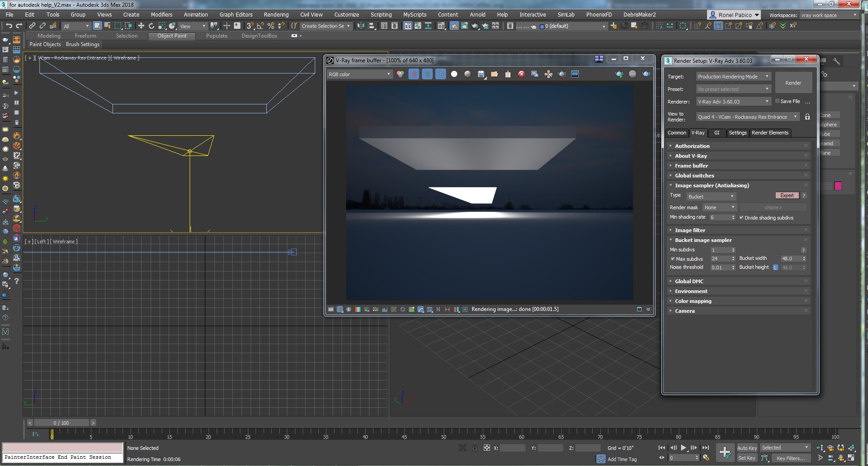Open the View to Render dropdown
Image resolution: width=868 pixels, height=466 pixels.
tap(747, 117)
